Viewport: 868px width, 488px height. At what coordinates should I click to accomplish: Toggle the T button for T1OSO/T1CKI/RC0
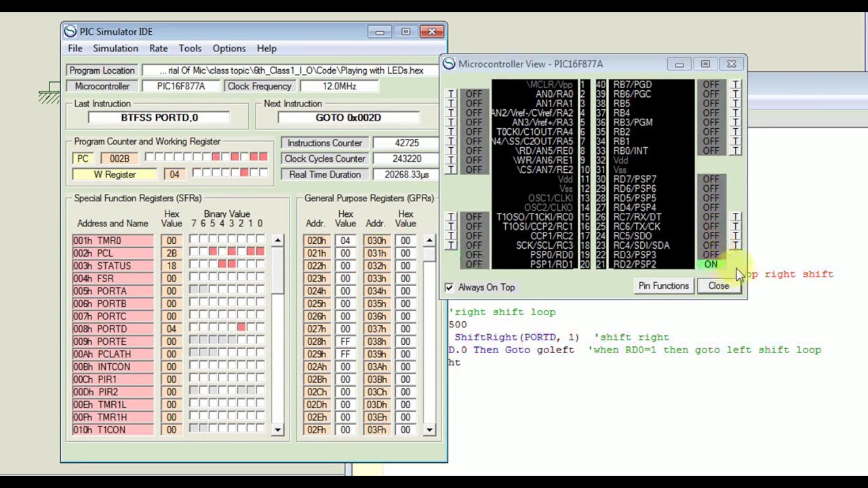(x=451, y=217)
